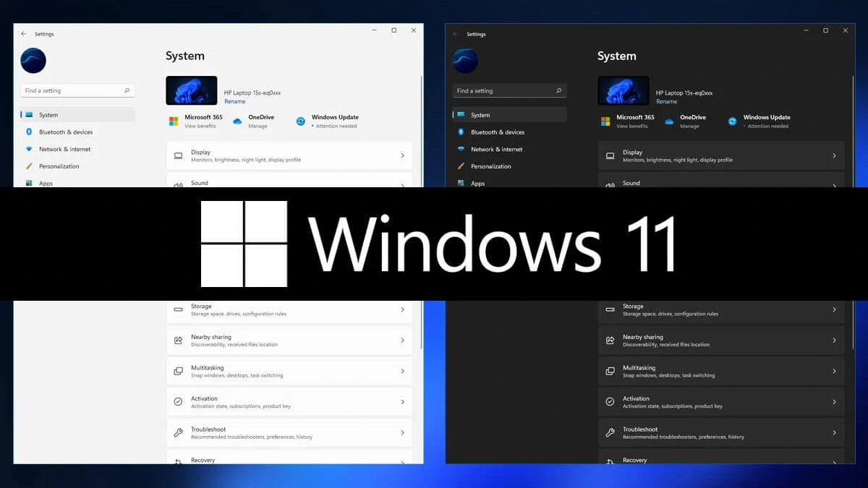Expand the Multitasking chevron in light window
Viewport: 868px width, 488px height.
pyautogui.click(x=402, y=371)
